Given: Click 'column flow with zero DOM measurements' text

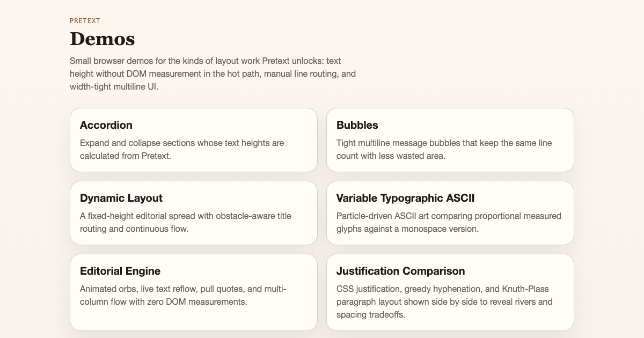Looking at the screenshot, I should (x=164, y=302).
